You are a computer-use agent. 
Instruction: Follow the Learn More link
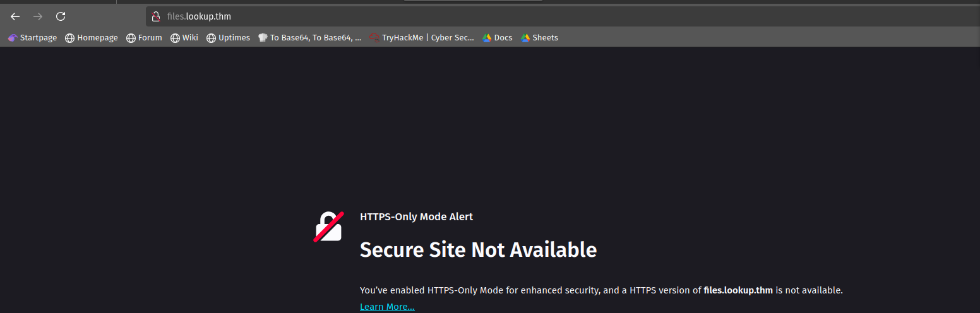click(x=387, y=307)
